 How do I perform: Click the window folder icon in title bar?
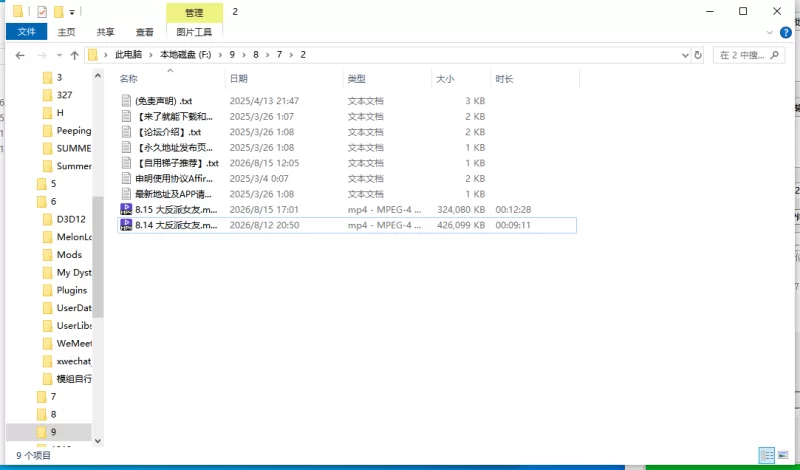(x=18, y=11)
